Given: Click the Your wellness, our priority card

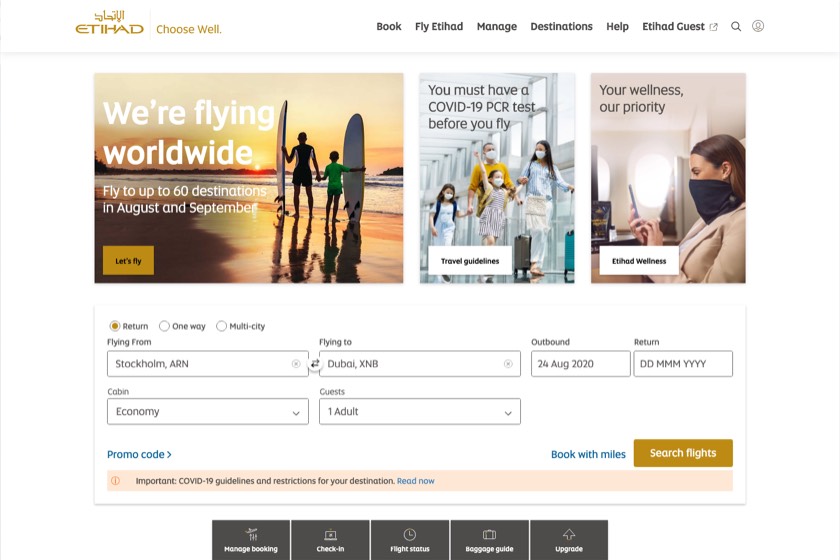Looking at the screenshot, I should [x=668, y=178].
